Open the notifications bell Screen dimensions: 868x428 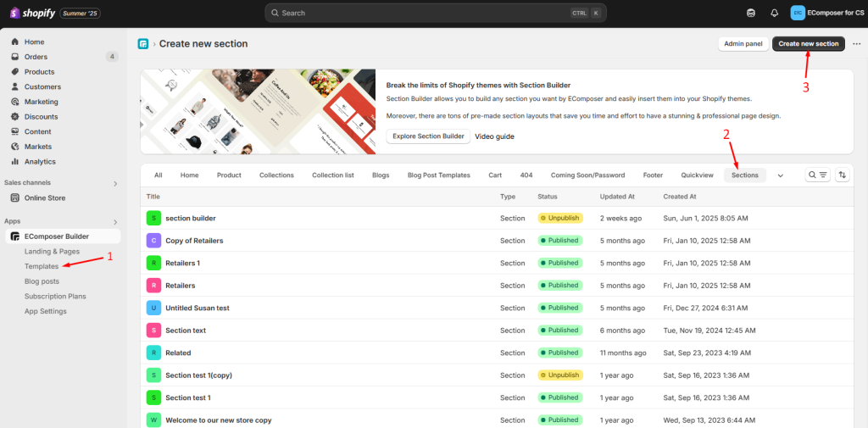(x=775, y=14)
